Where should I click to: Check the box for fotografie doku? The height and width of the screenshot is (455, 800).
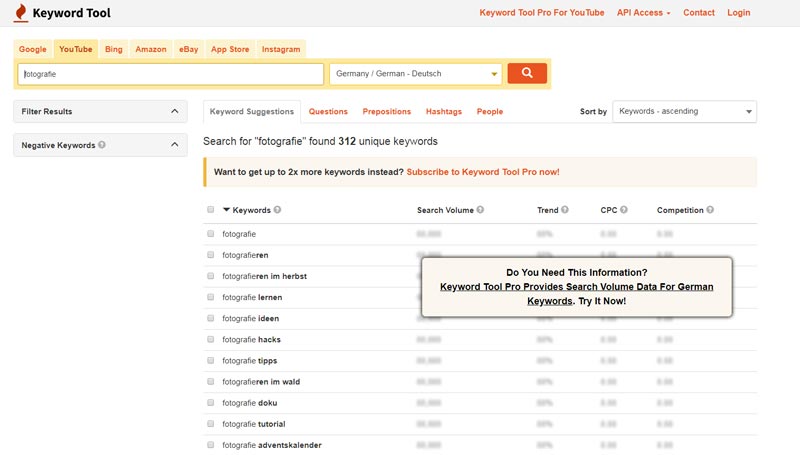coord(211,403)
